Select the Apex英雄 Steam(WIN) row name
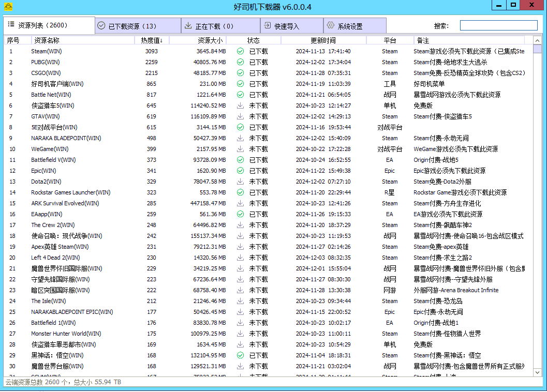547x392 pixels. [60, 247]
